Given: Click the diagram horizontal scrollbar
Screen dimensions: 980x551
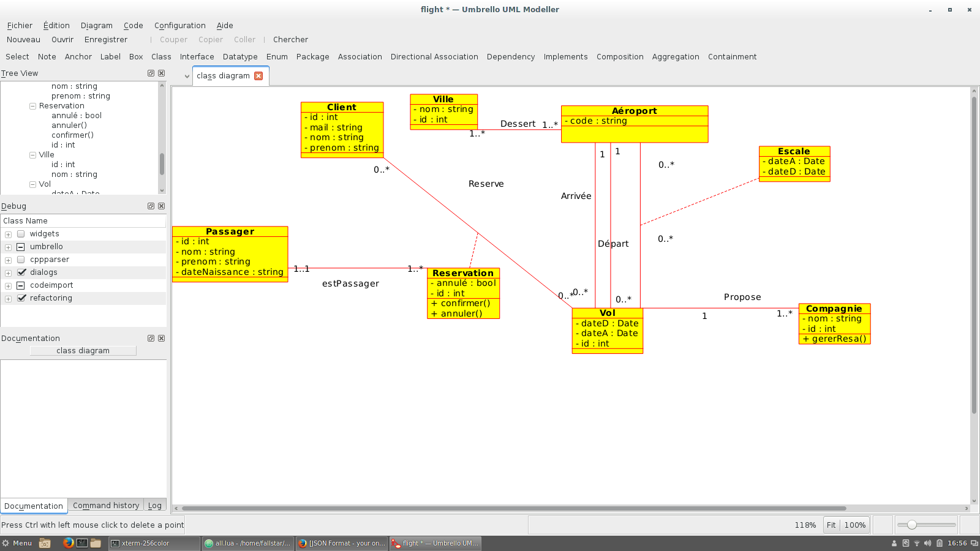Looking at the screenshot, I should pos(513,508).
